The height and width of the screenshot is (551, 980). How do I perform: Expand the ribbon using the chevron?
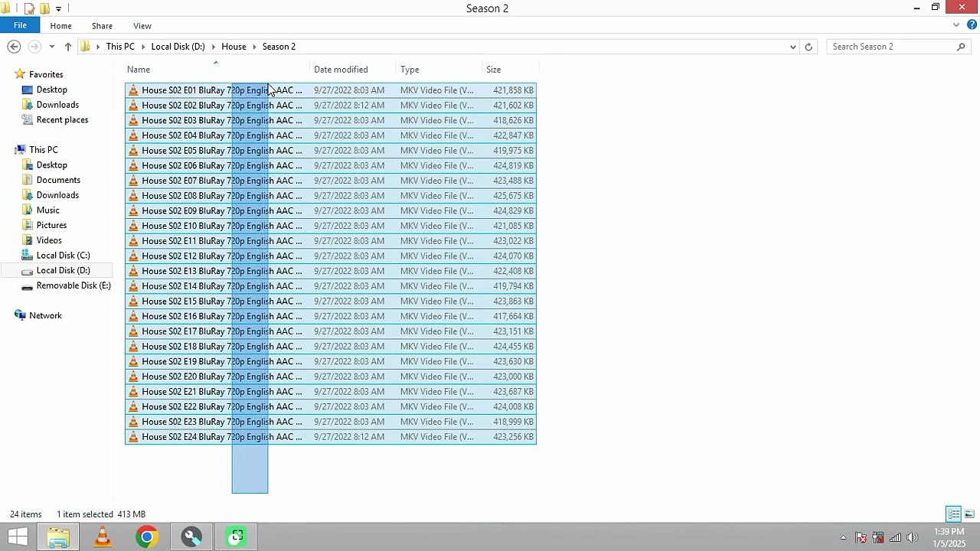pyautogui.click(x=956, y=25)
